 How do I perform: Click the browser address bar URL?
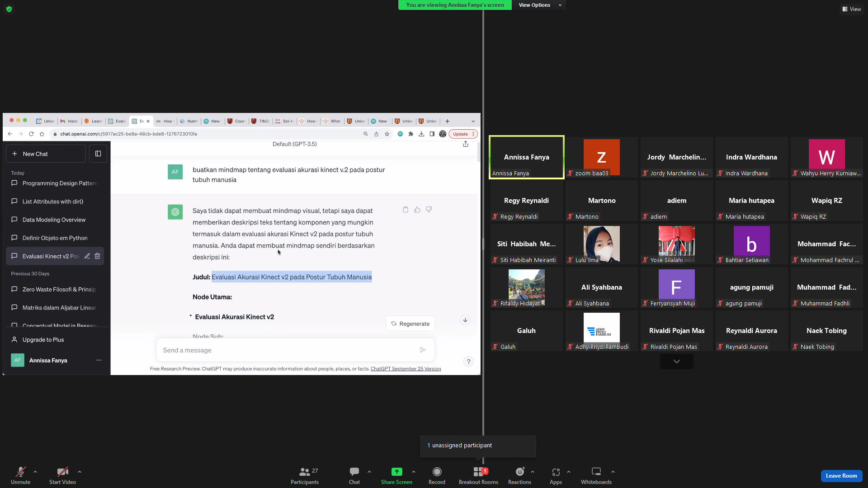click(129, 134)
